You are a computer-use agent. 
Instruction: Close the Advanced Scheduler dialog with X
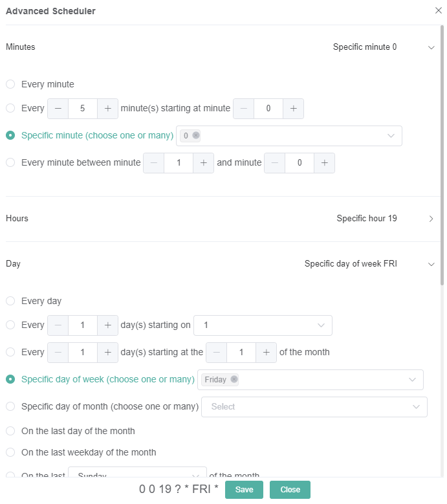pos(439,11)
